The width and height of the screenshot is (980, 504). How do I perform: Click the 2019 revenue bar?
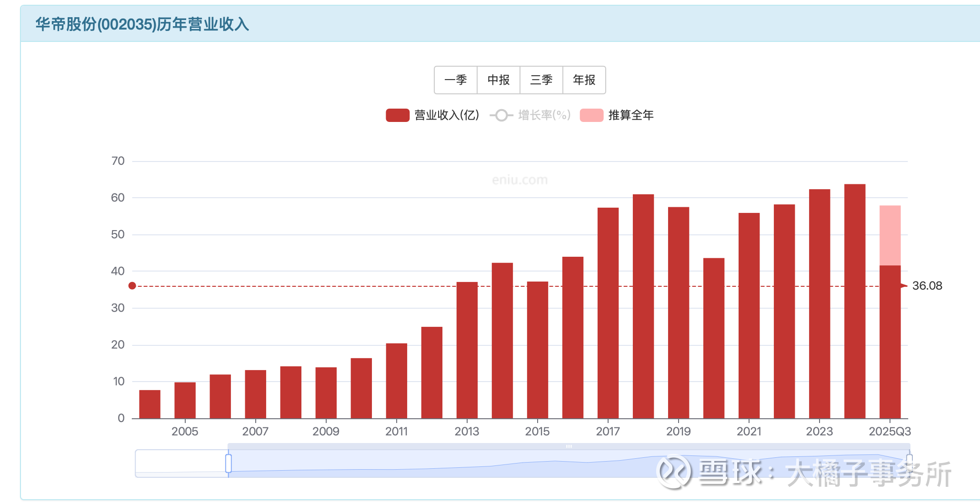coord(678,312)
